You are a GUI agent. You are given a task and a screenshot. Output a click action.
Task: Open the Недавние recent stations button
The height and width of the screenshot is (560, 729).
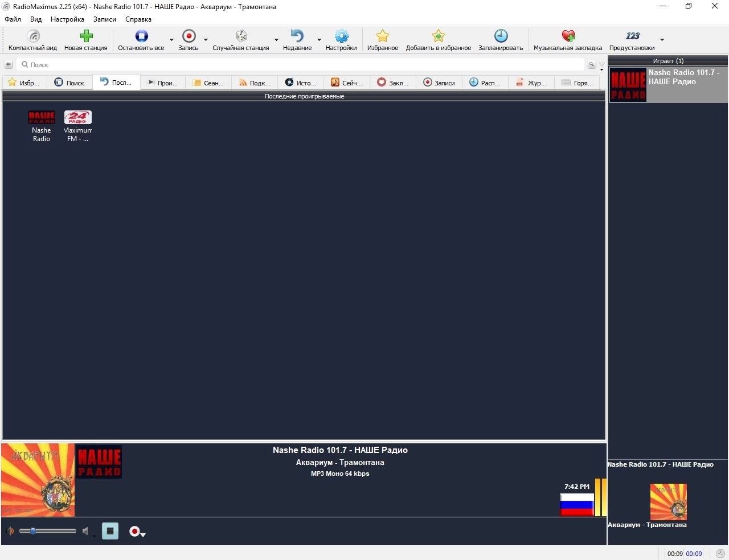(297, 40)
